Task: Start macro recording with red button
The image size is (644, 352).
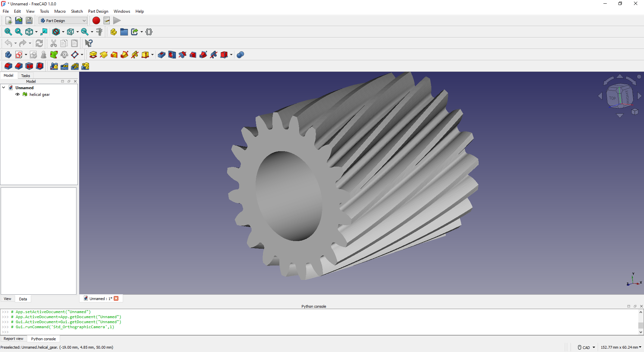Action: (x=96, y=21)
